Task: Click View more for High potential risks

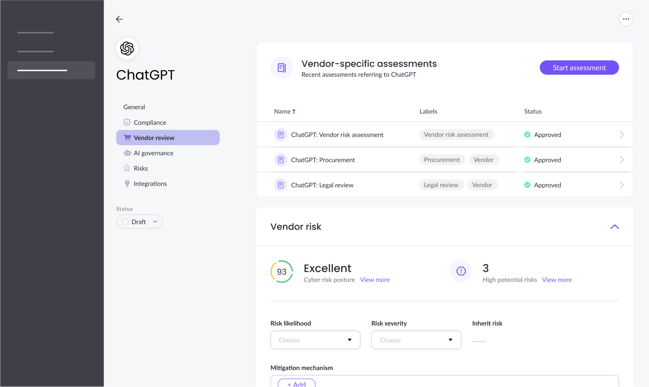Action: click(557, 280)
